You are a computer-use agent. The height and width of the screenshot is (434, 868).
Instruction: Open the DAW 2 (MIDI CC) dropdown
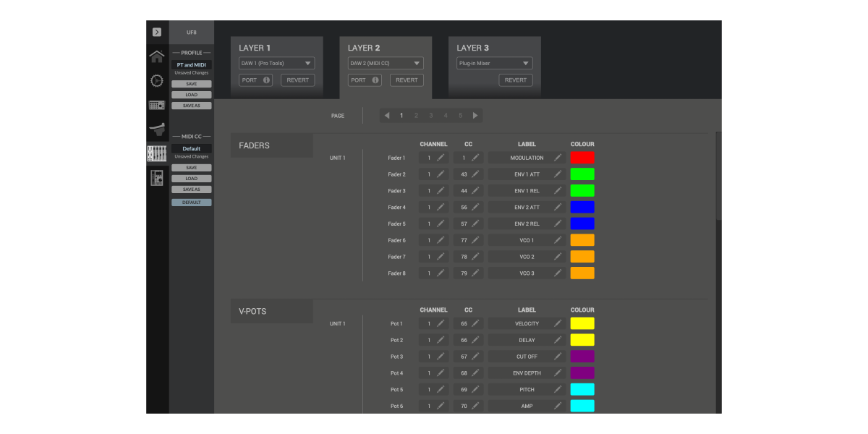[386, 63]
